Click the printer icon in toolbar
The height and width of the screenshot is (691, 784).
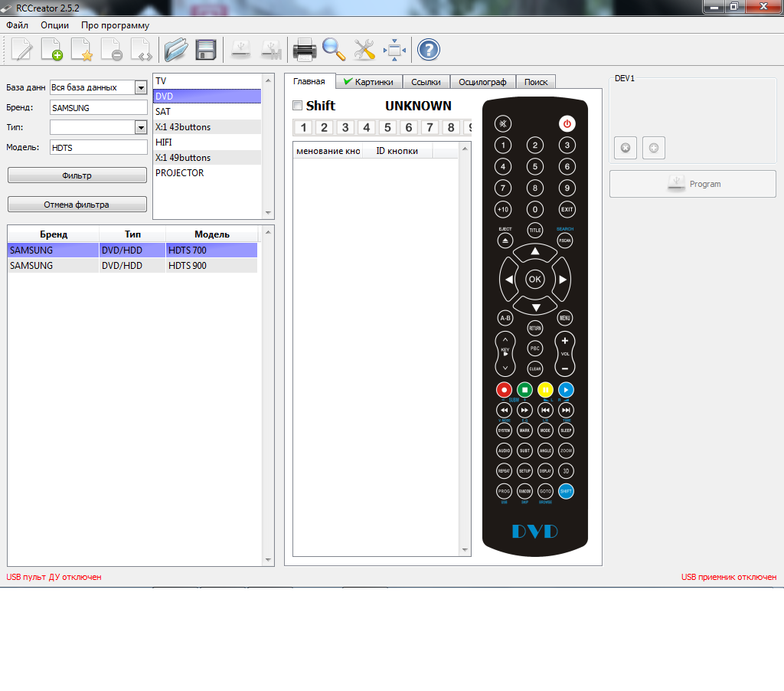click(x=305, y=51)
